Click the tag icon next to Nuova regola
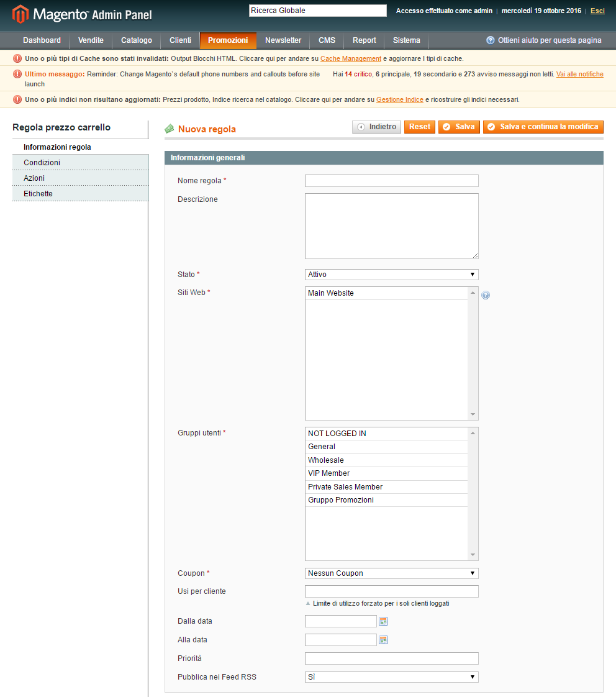The width and height of the screenshot is (616, 697). point(169,129)
